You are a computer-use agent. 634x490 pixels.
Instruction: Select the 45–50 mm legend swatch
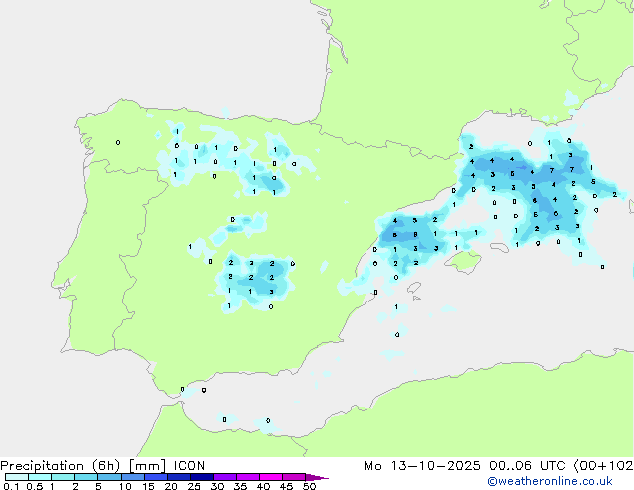[294, 477]
